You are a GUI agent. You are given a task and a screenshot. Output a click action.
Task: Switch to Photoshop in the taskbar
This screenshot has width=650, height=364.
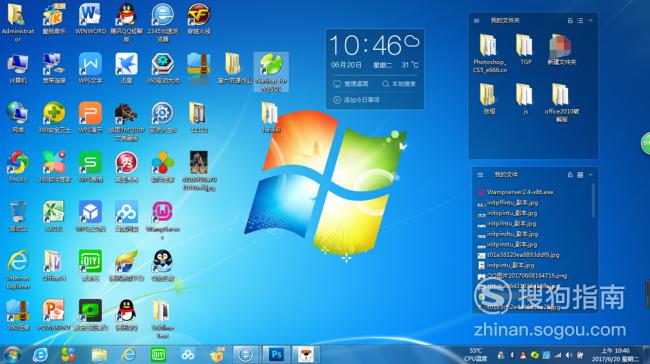coord(276,355)
